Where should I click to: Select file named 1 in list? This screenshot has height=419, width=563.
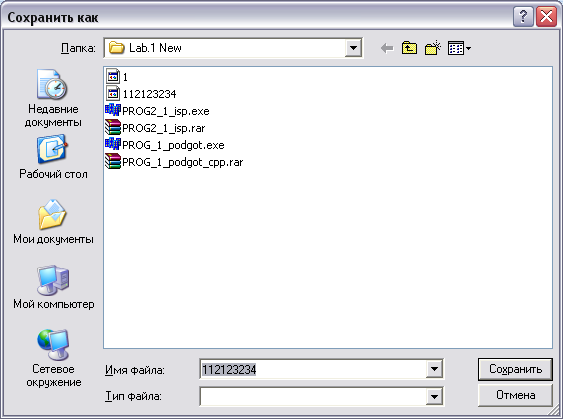tap(125, 77)
